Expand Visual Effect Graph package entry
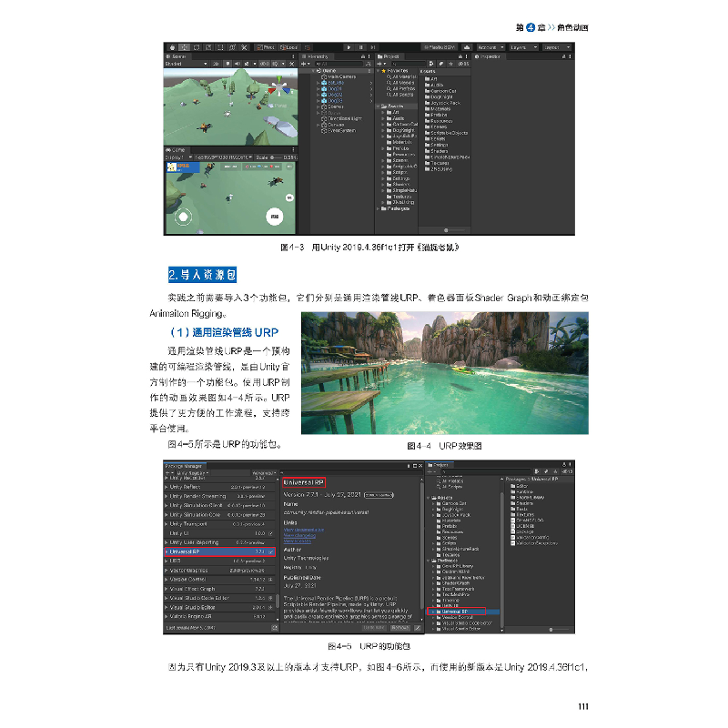Screen dimensions: 728x728 coord(167,589)
